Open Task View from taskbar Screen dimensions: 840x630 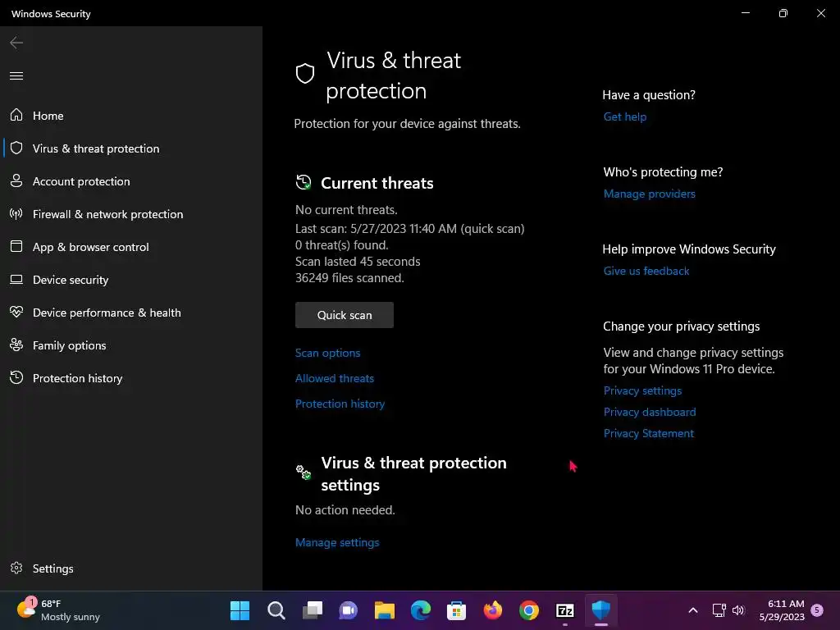313,610
